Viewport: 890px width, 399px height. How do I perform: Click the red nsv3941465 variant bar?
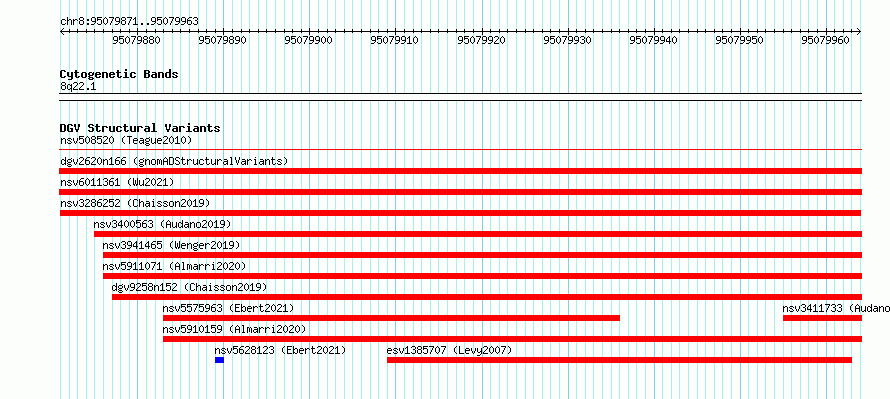click(482, 255)
